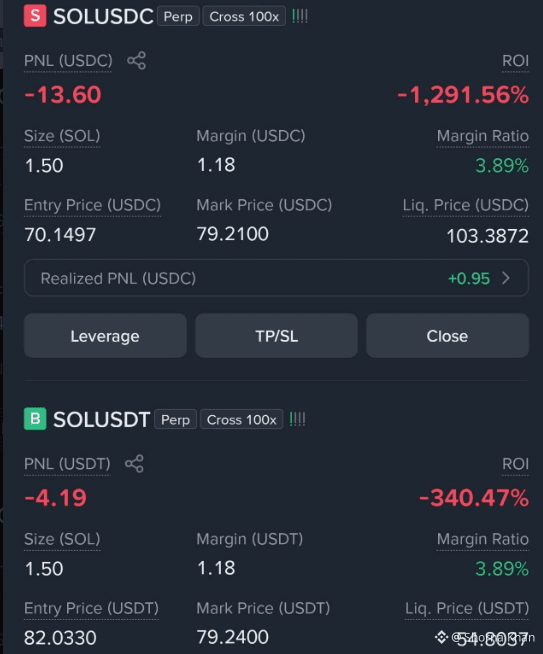Close the SOLUSDC position
The height and width of the screenshot is (654, 543).
click(447, 336)
